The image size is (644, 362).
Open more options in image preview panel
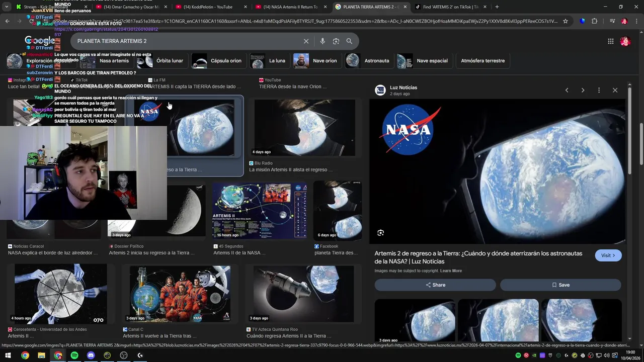pyautogui.click(x=599, y=90)
